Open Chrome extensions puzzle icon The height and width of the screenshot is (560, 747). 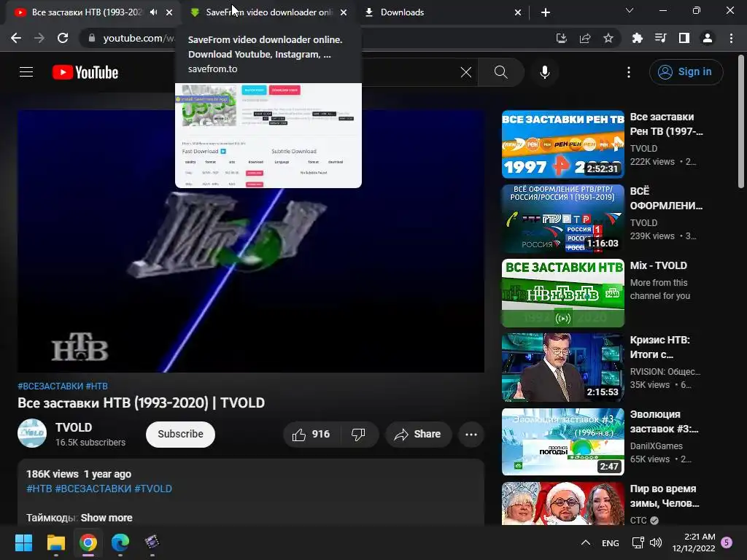click(638, 38)
